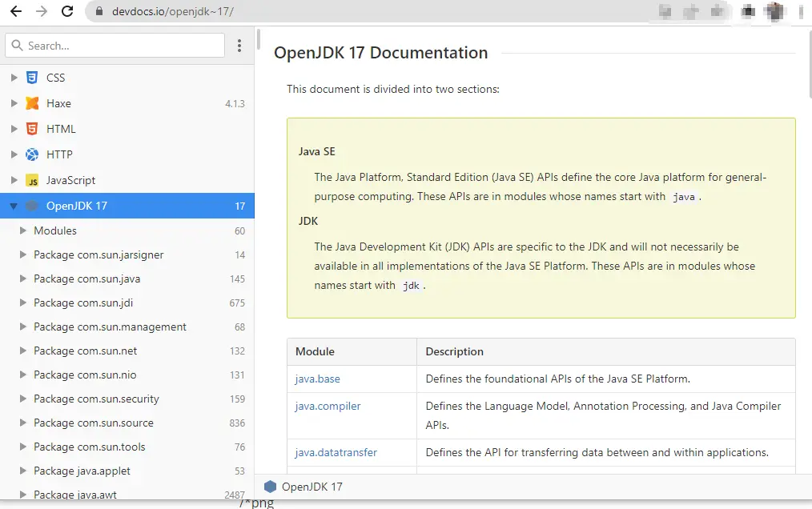The image size is (812, 509).
Task: Click the inline code 'jdk'
Action: pos(411,286)
